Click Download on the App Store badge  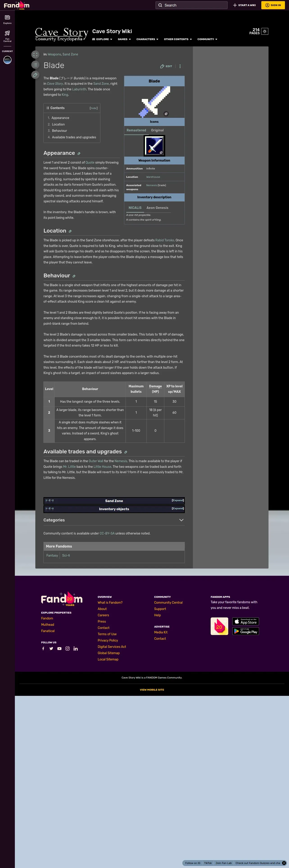point(246,621)
